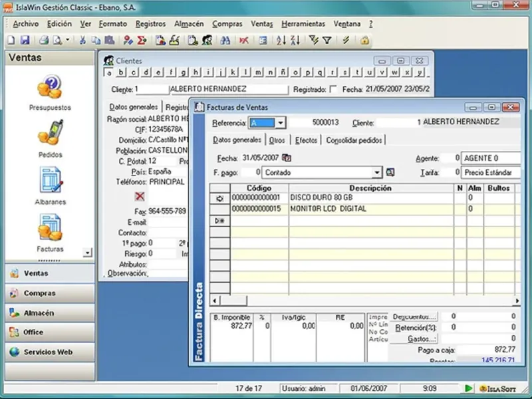Screen dimensions: 532x399
Task: Click the form view toolbar icon
Action: click(x=263, y=41)
